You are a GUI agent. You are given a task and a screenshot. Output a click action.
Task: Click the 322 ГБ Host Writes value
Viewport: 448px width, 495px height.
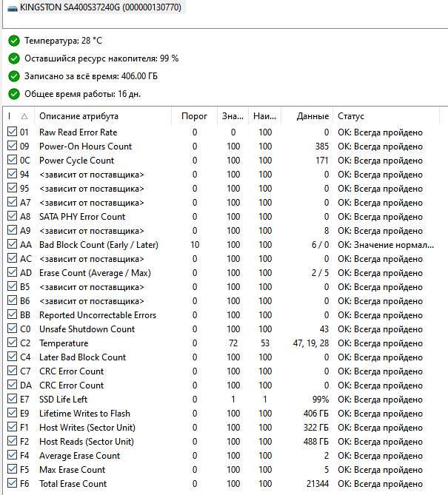click(x=316, y=428)
